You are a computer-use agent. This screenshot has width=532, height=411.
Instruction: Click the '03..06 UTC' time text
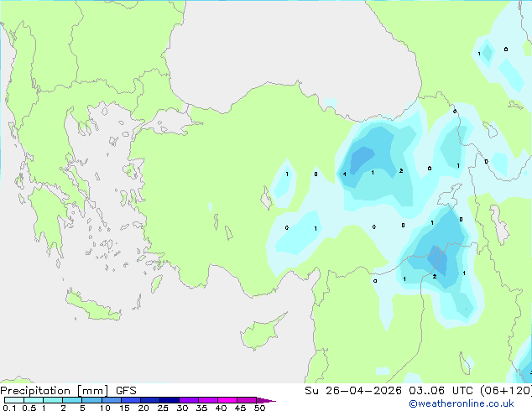441,391
